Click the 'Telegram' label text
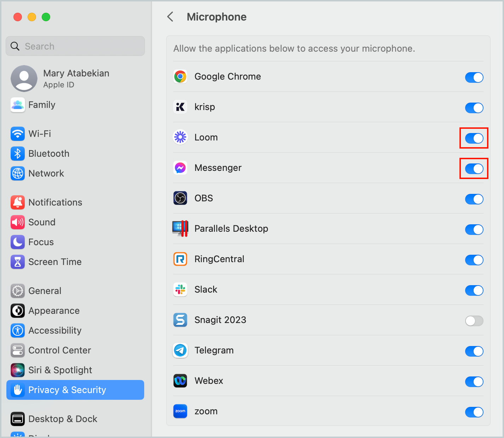Screen dimensions: 504x438 click(214, 350)
